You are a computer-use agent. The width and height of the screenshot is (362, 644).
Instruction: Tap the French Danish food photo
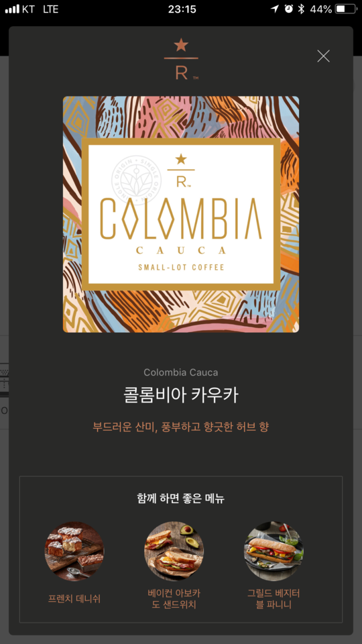(x=74, y=551)
